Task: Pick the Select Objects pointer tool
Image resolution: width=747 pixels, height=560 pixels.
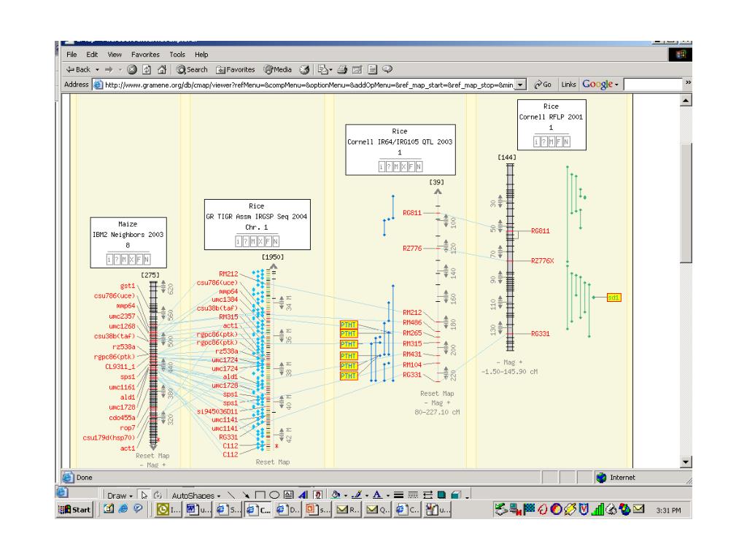Action: (x=144, y=495)
